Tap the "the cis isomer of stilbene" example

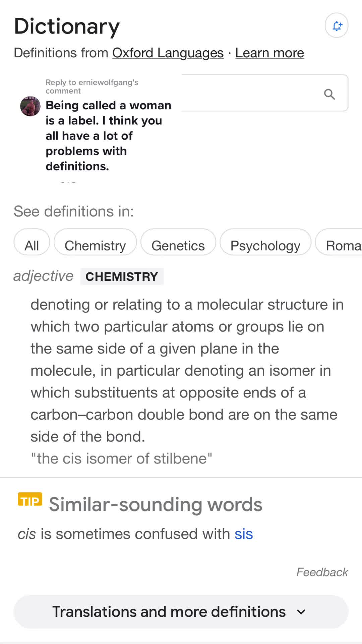[121, 459]
